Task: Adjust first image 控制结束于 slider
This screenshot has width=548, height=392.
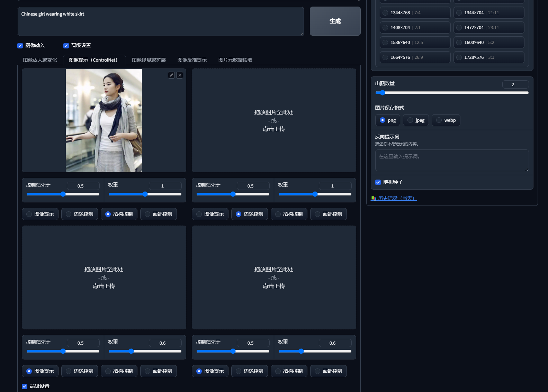Action: tap(63, 194)
